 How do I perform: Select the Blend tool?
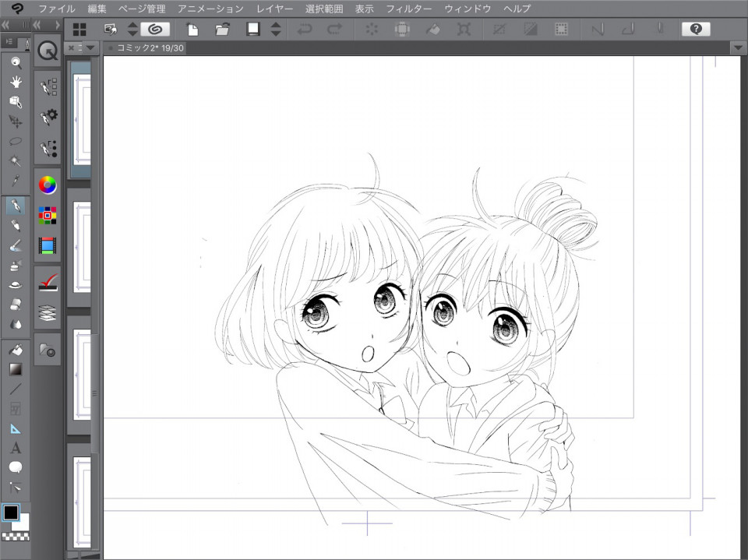(16, 324)
